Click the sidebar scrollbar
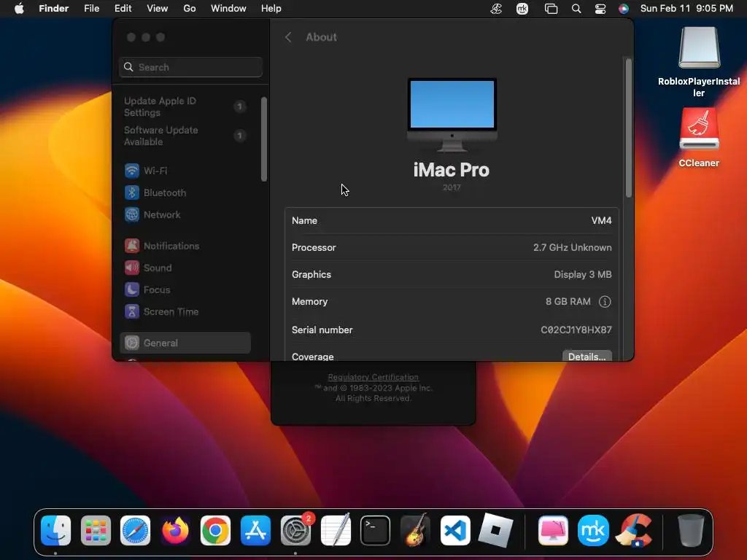This screenshot has width=747, height=560. (264, 139)
